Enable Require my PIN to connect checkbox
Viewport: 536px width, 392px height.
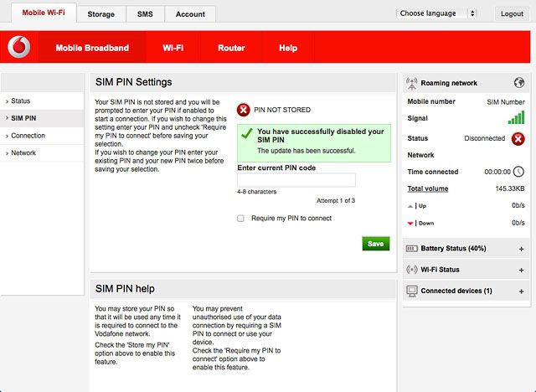pos(240,219)
